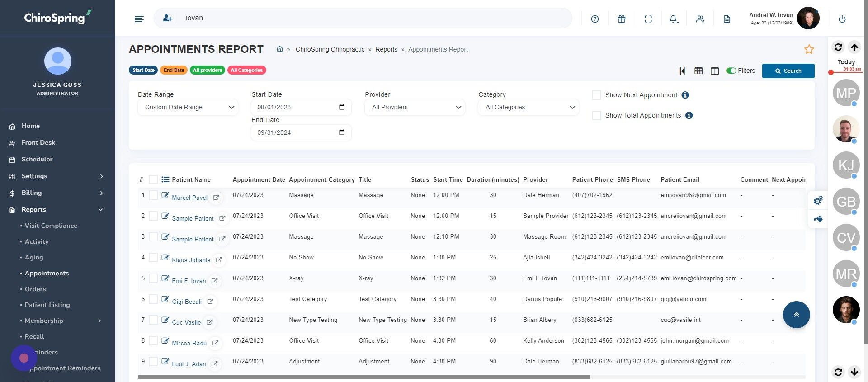
Task: Open Front Desk in sidebar
Action: coord(38,142)
